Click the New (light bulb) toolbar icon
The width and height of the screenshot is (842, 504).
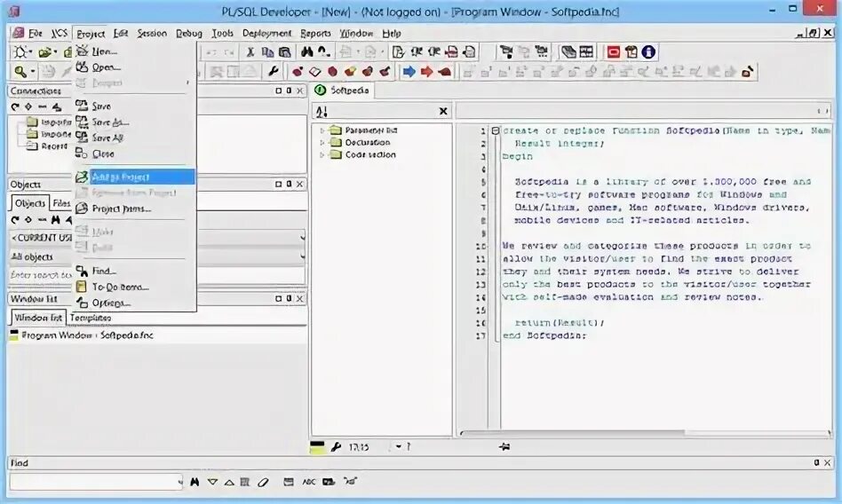click(20, 52)
